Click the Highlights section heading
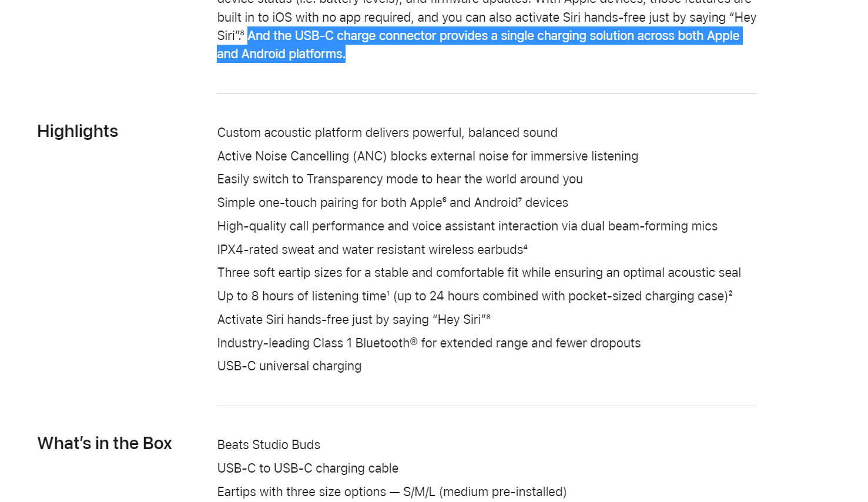The image size is (868, 502). (x=78, y=131)
